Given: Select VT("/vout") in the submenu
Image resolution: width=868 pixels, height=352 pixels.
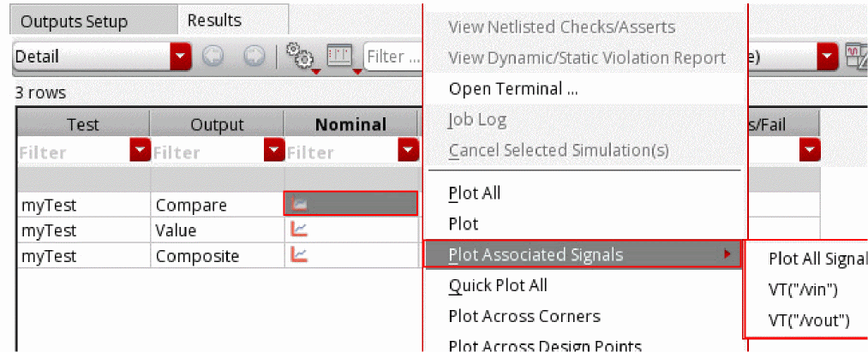Looking at the screenshot, I should 809,321.
